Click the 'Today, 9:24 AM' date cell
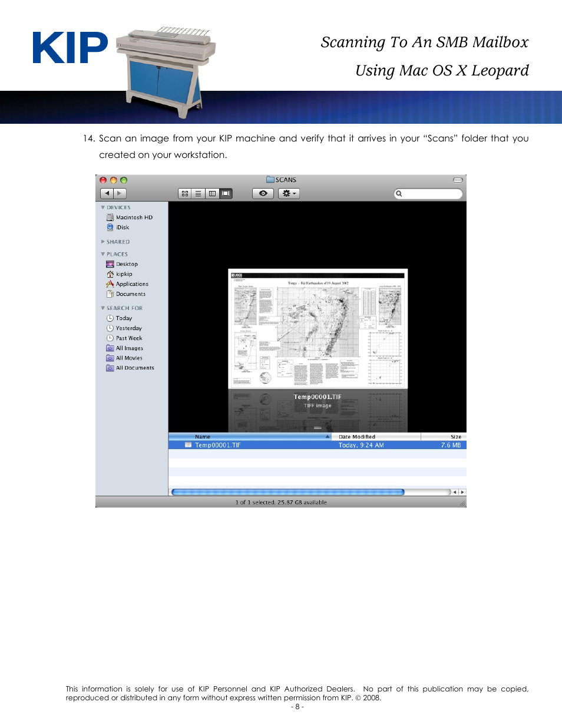Image resolution: width=562 pixels, height=728 pixels. point(361,445)
